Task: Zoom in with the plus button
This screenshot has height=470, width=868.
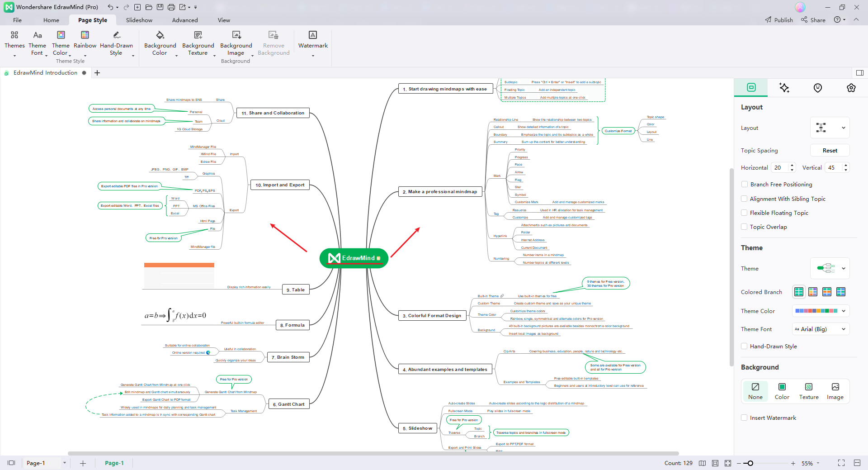Action: [x=793, y=463]
